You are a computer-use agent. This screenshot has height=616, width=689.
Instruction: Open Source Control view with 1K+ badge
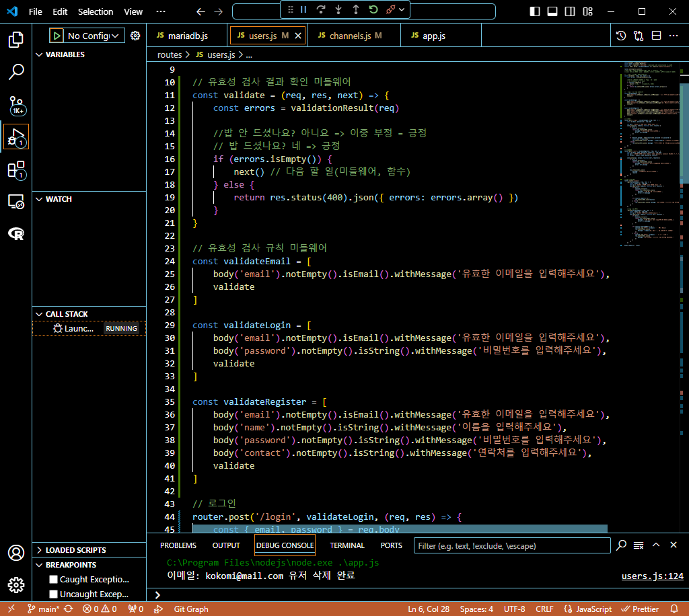(x=16, y=105)
